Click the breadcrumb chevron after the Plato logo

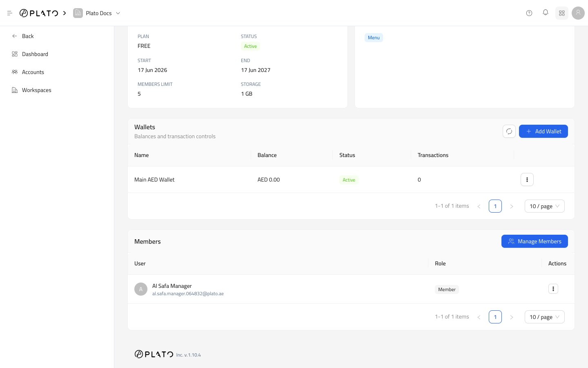pyautogui.click(x=65, y=13)
